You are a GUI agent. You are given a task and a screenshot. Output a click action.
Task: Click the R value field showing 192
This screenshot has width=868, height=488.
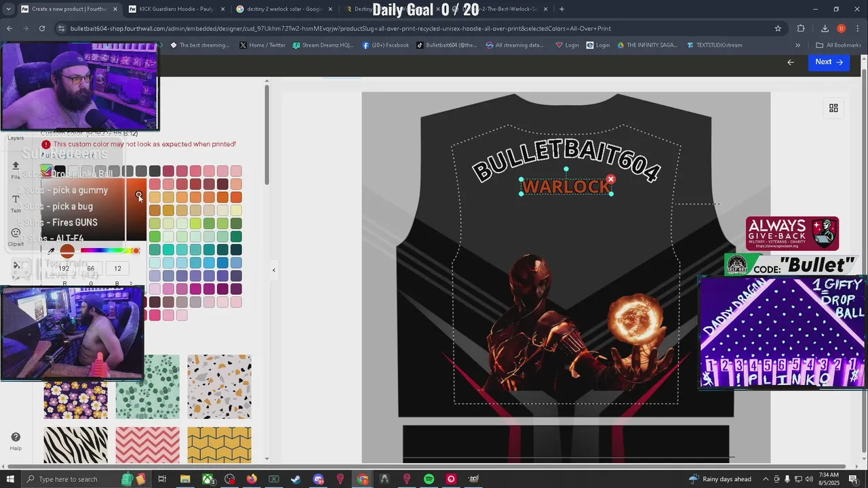(64, 268)
